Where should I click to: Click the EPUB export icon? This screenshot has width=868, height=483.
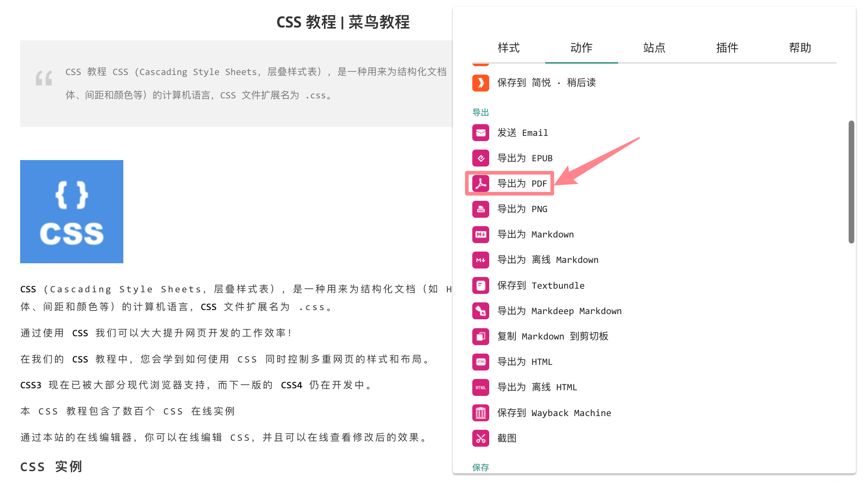(481, 158)
